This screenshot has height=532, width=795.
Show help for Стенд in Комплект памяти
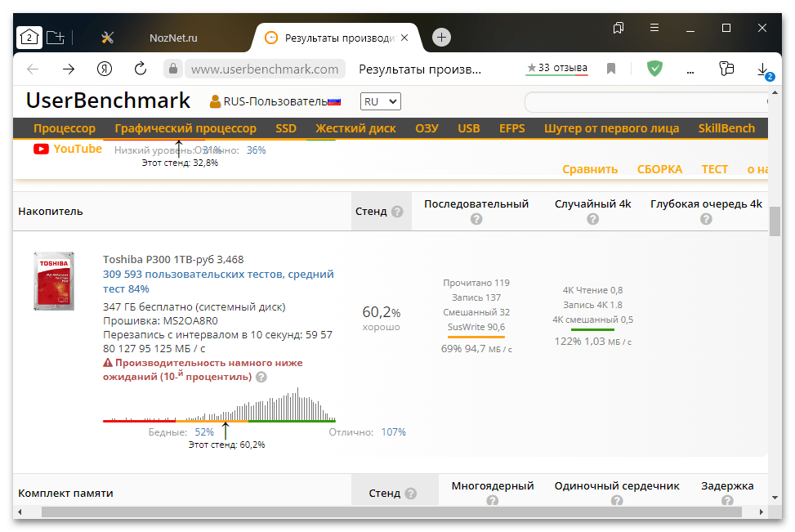[x=411, y=494]
